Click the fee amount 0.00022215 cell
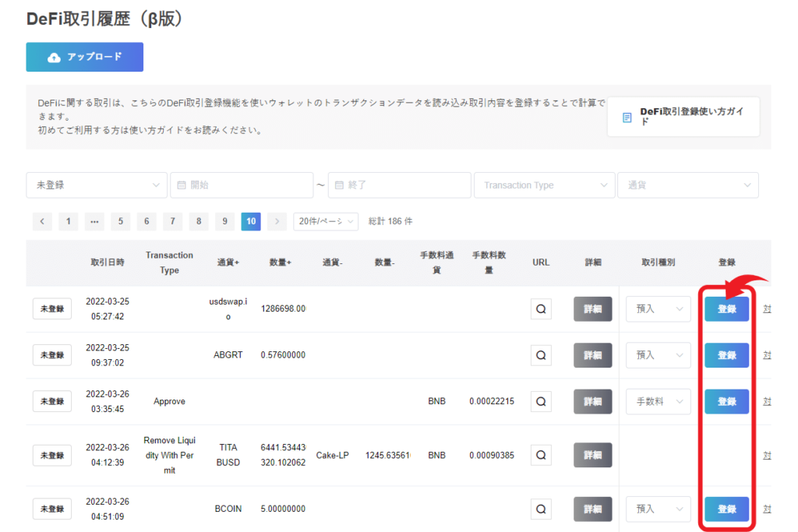798x532 pixels. click(x=492, y=401)
